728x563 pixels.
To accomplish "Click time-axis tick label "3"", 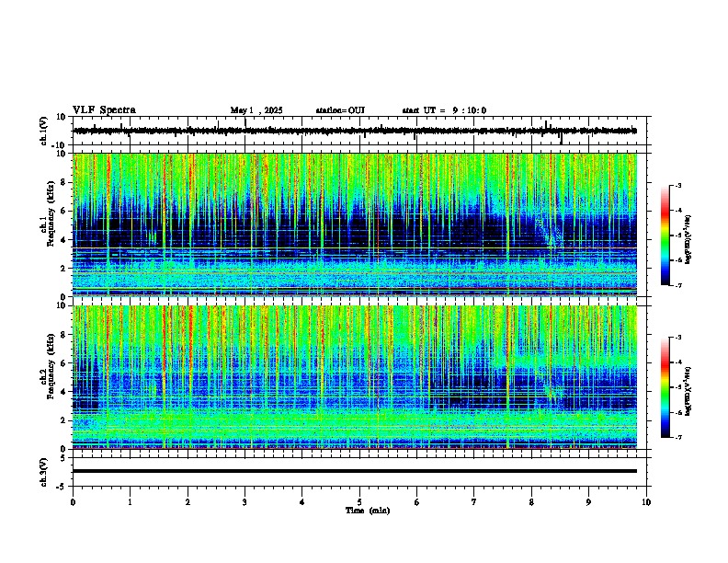I will [245, 502].
